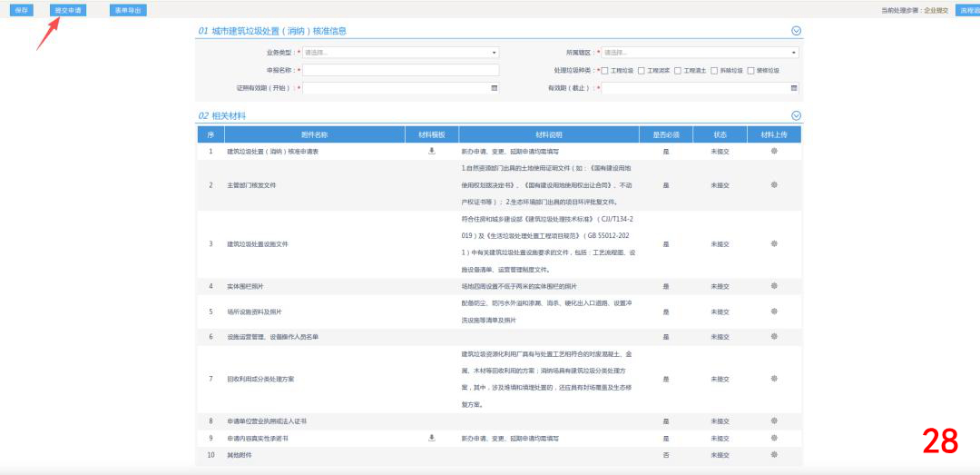This screenshot has width=980, height=475.
Task: Check the 工程泥浆 checkbox
Action: pos(642,70)
